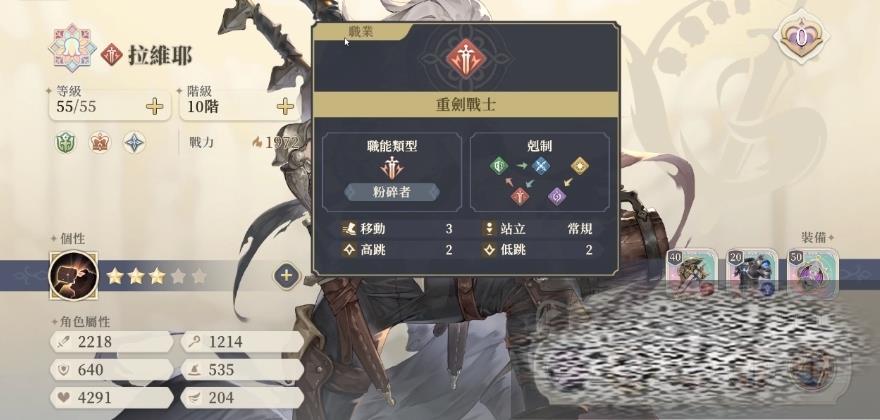Open the heart affinity icon showing 0
The height and width of the screenshot is (420, 880).
[802, 37]
